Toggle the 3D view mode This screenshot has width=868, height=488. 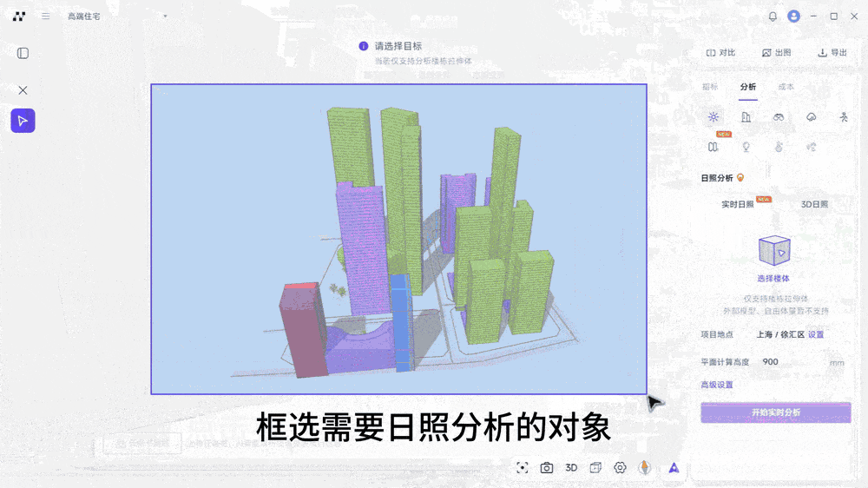pos(571,467)
